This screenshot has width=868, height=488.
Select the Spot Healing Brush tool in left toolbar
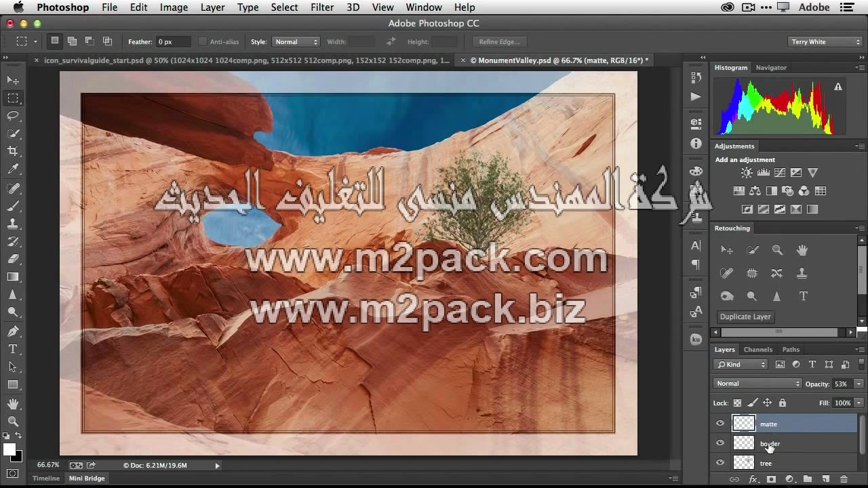13,188
